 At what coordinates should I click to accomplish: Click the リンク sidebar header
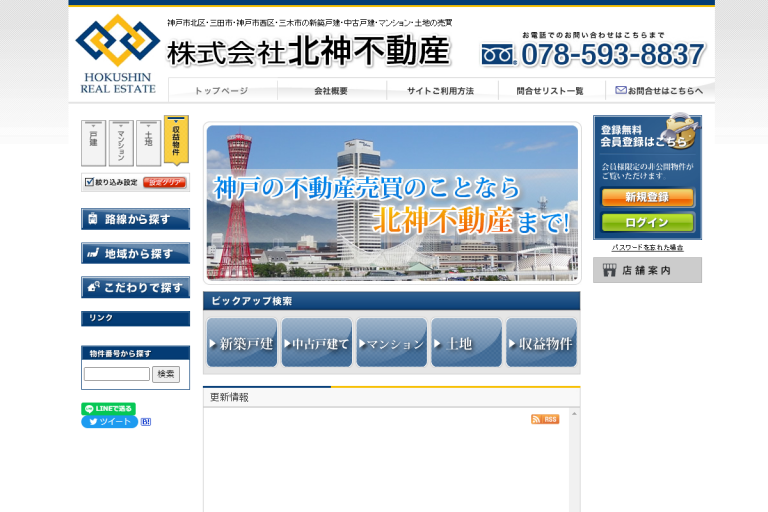coord(135,318)
